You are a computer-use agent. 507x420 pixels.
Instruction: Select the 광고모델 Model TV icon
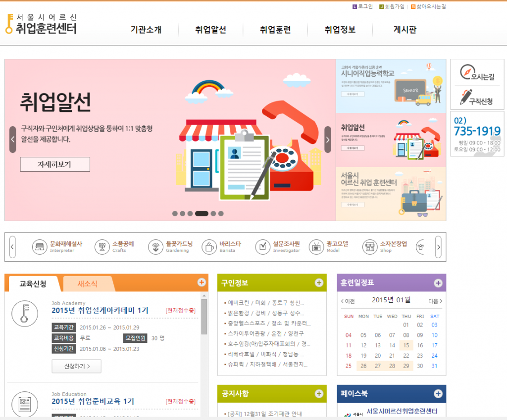click(316, 246)
